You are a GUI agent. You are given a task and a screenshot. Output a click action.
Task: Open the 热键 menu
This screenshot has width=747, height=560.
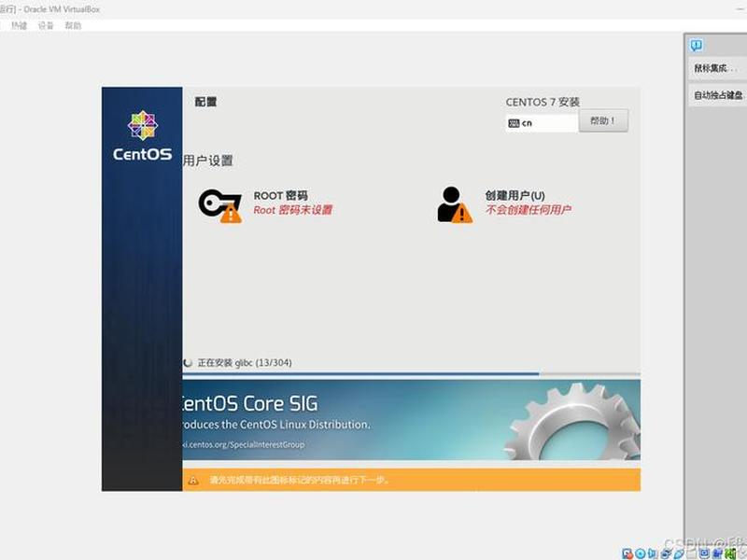coord(19,26)
